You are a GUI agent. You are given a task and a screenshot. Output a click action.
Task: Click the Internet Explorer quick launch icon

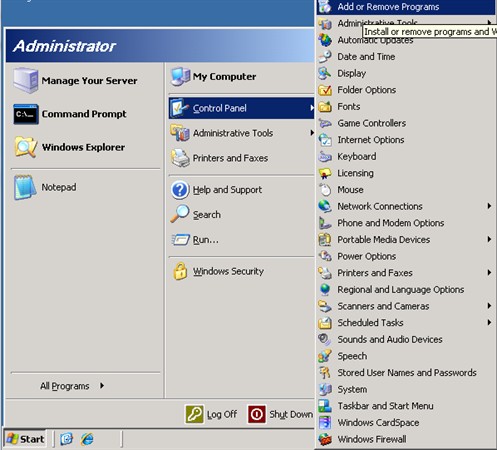point(87,439)
